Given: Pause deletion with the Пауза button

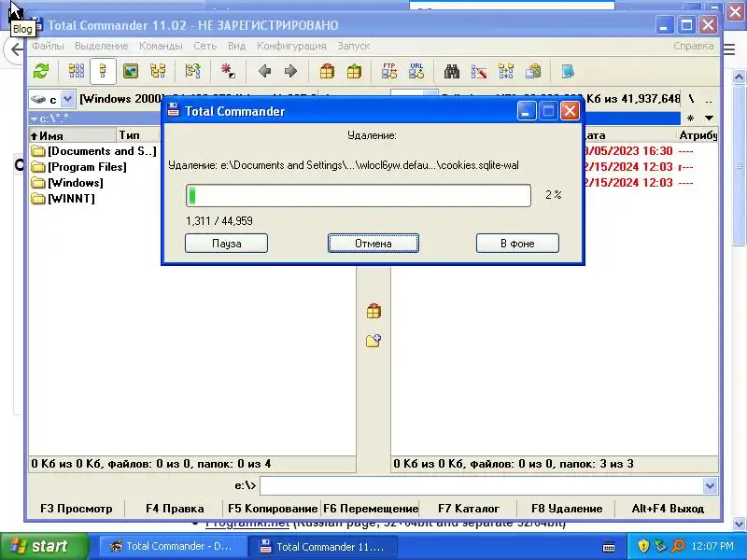Looking at the screenshot, I should [x=226, y=244].
